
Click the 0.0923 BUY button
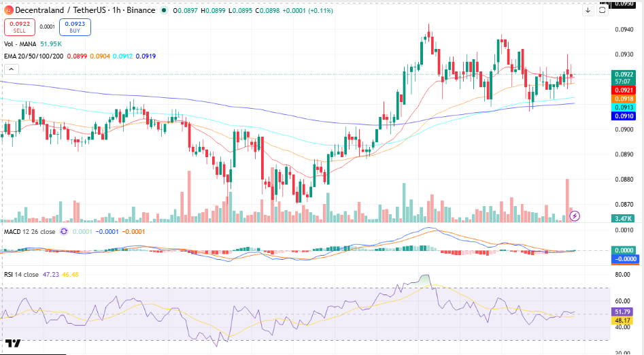[75, 27]
